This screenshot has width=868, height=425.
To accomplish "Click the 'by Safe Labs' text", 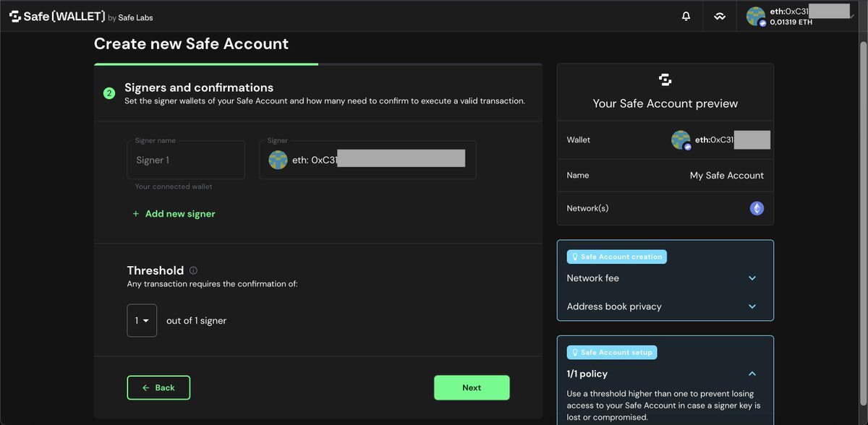I will 130,17.
